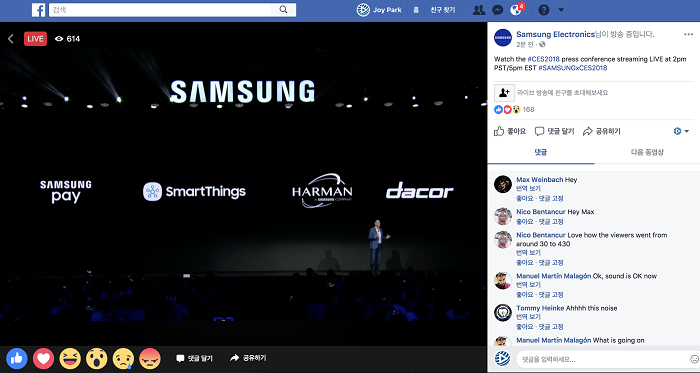Click 번역 보기 under Max Weinbach comment
The width and height of the screenshot is (700, 373).
point(528,189)
